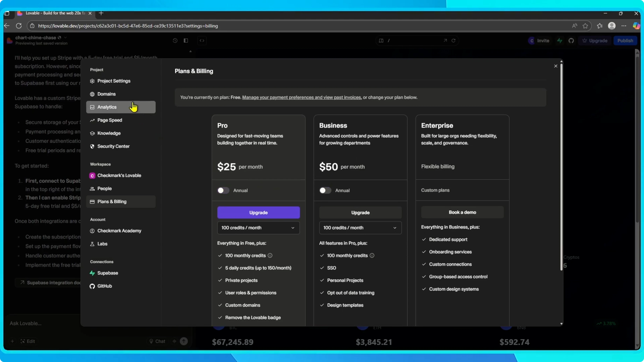Viewport: 644px width, 362px height.
Task: Open the browser favorites list icon
Action: (600, 26)
